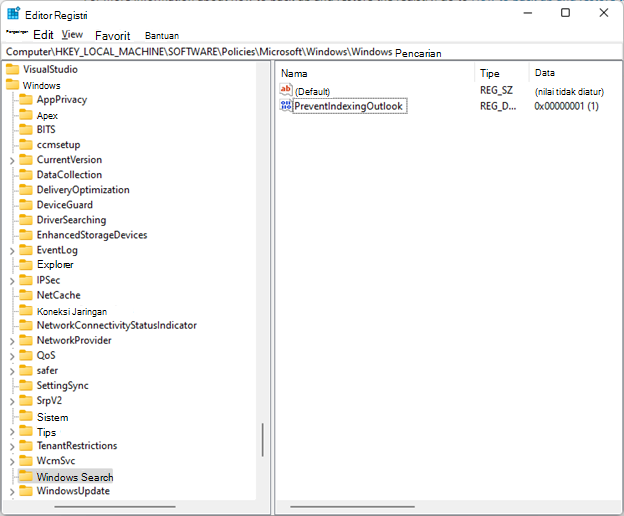Expand the QoS key
624x516 pixels.
[12, 356]
